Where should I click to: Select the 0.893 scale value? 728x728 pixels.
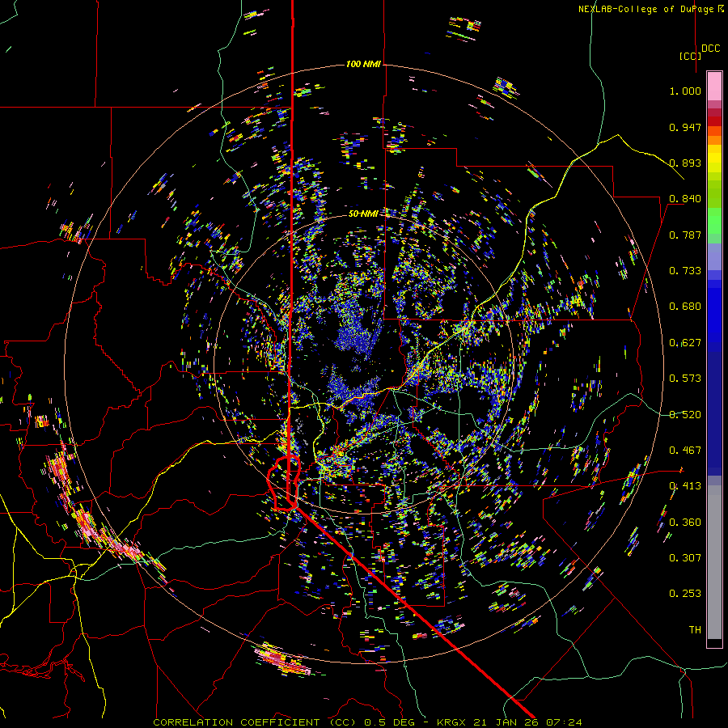pyautogui.click(x=685, y=163)
